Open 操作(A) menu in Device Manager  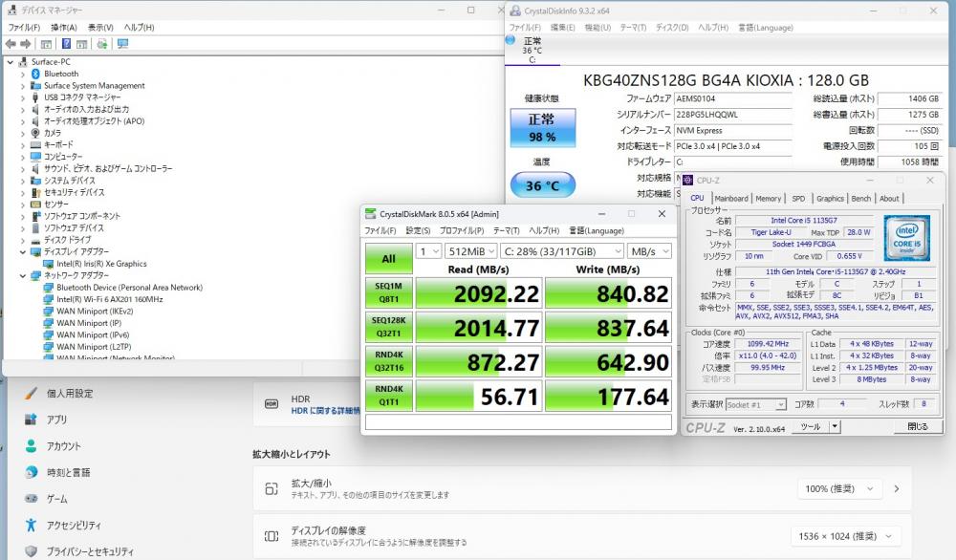coord(63,28)
